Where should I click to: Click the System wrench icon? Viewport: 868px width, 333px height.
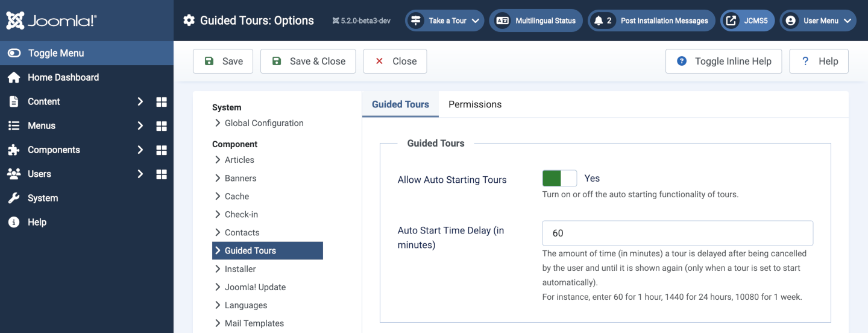pos(14,198)
